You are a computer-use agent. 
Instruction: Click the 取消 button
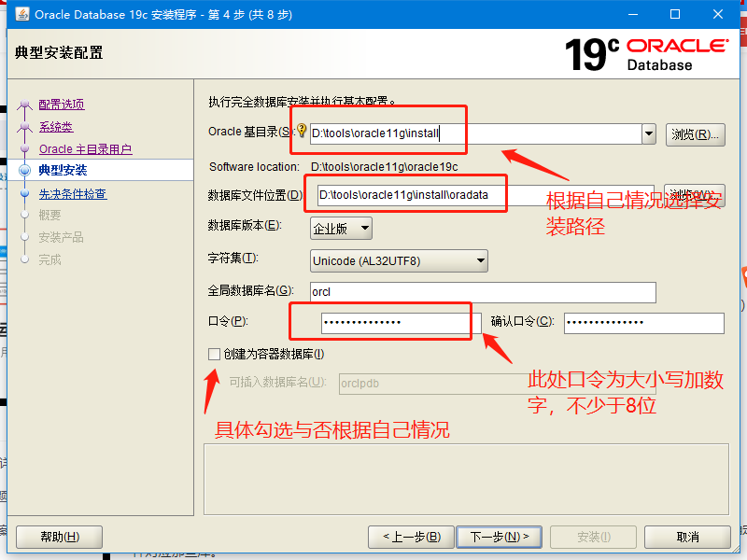point(687,538)
